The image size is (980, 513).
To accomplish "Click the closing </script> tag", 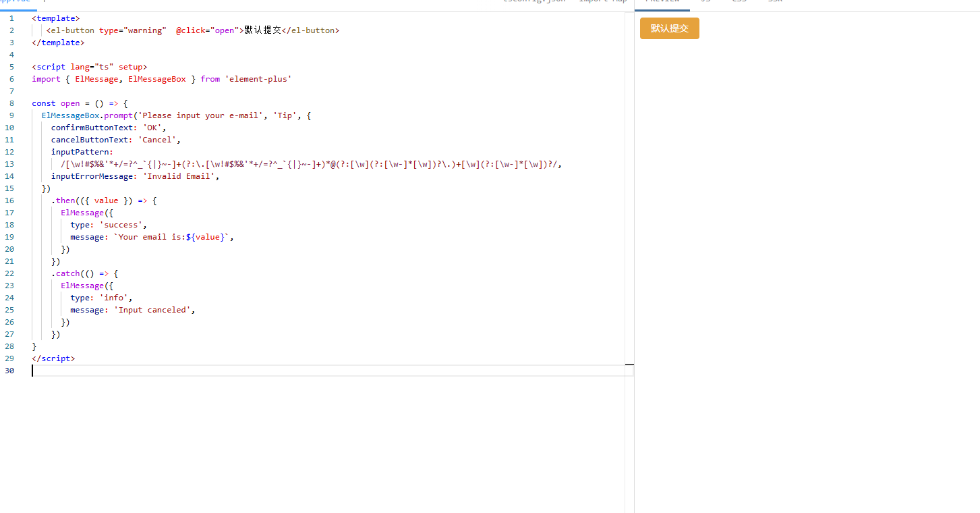I will coord(53,358).
